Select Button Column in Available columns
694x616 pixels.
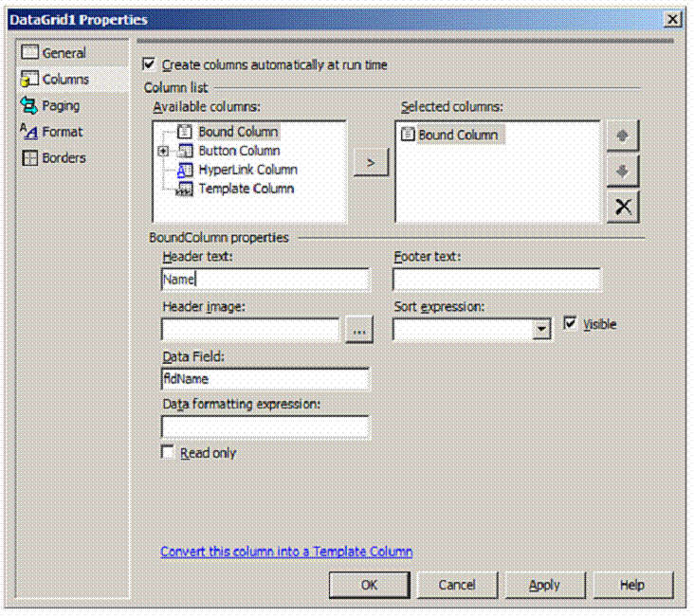239,151
